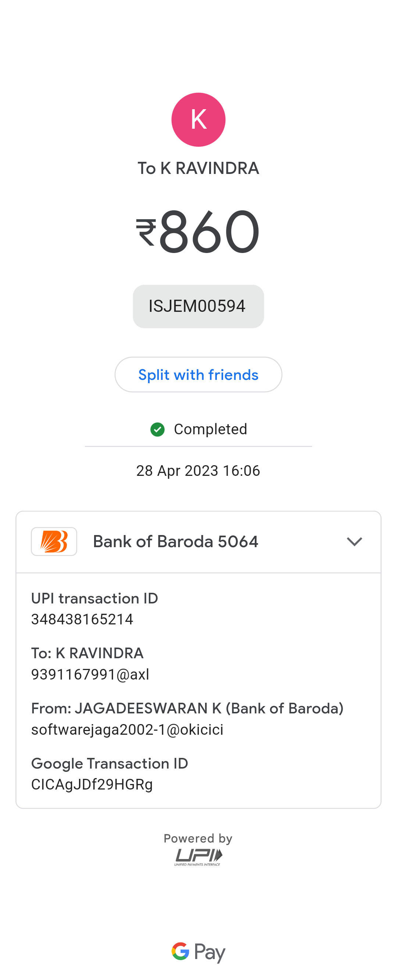The height and width of the screenshot is (980, 397).
Task: Click the UPI logo at bottom
Action: (198, 857)
